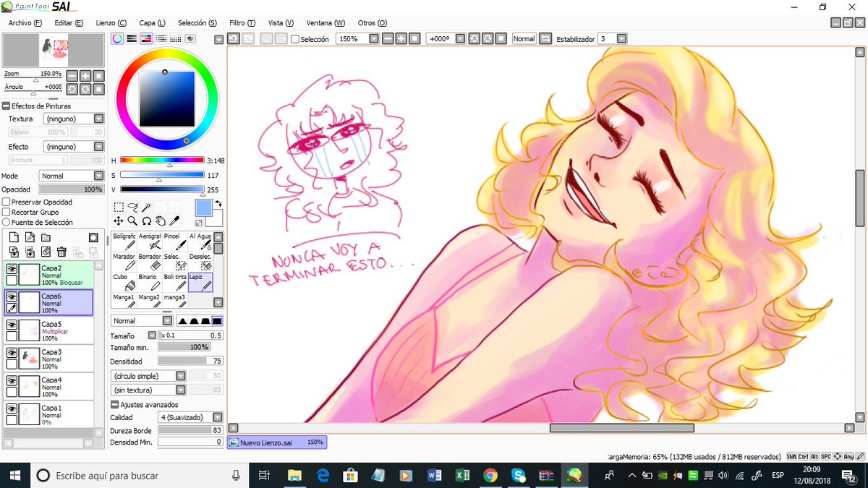The height and width of the screenshot is (488, 868).
Task: Toggle visibility of Capa1 layer
Action: point(12,408)
